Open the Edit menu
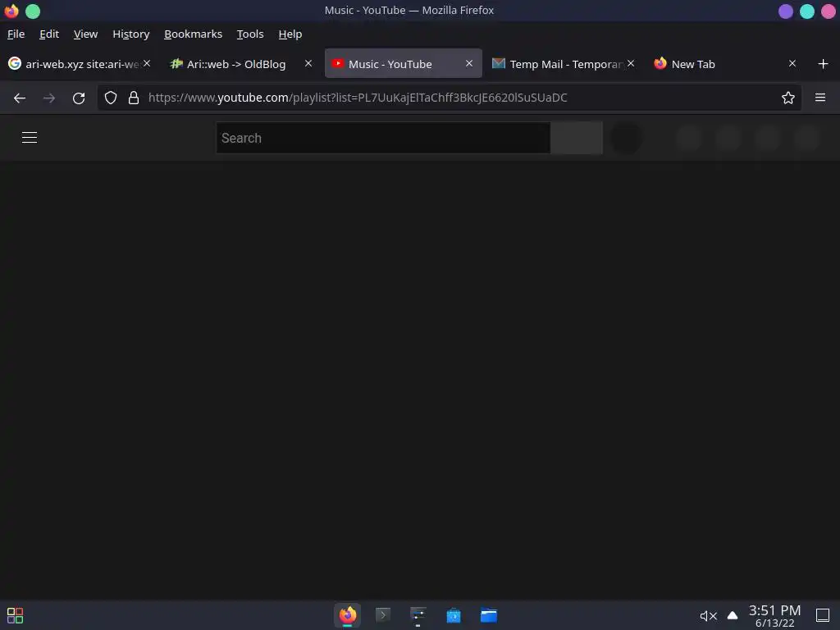Screen dimensions: 840x630 point(49,34)
